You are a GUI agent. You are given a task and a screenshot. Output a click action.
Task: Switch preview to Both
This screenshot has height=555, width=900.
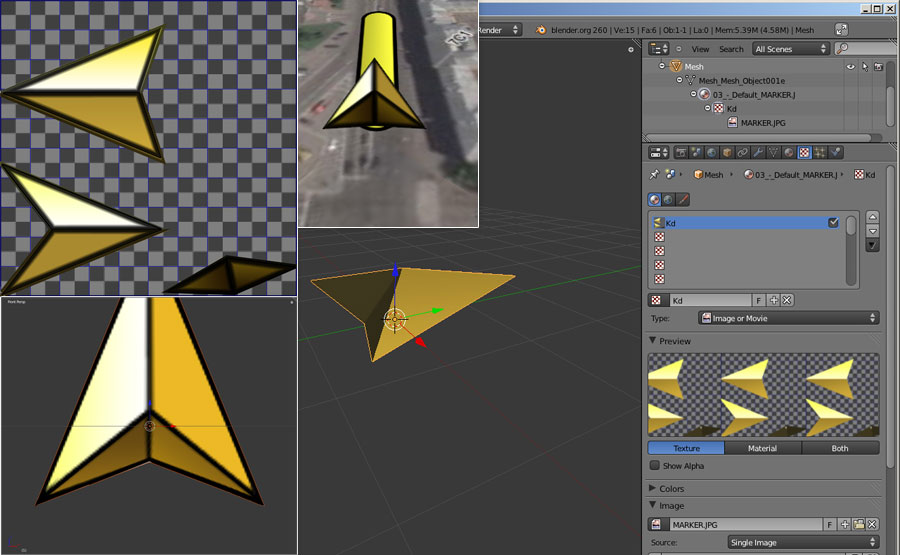[839, 449]
